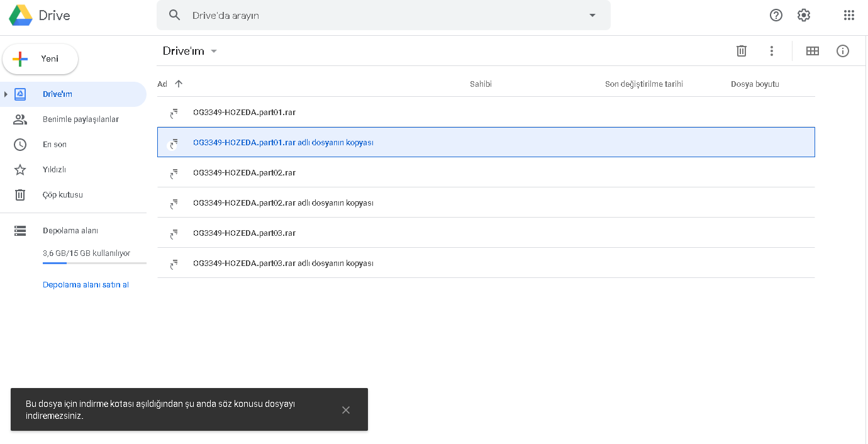
Task: Click the 3,6 GB/15 GB kullanılıyor text
Action: 87,253
